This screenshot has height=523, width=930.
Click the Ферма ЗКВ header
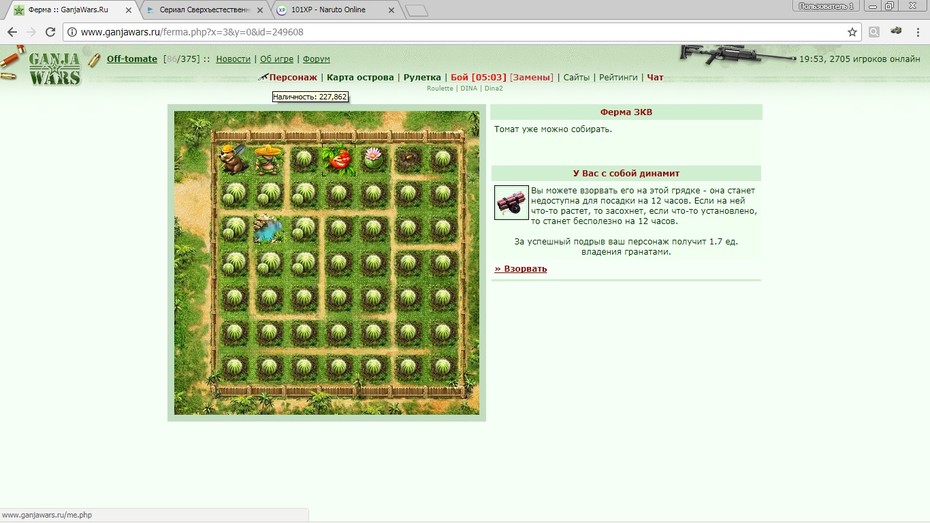pyautogui.click(x=626, y=111)
